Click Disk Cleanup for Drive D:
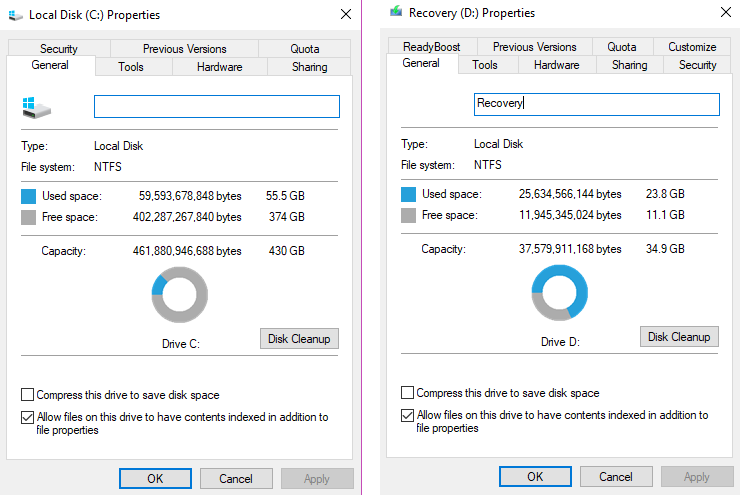This screenshot has height=495, width=740. (x=679, y=337)
